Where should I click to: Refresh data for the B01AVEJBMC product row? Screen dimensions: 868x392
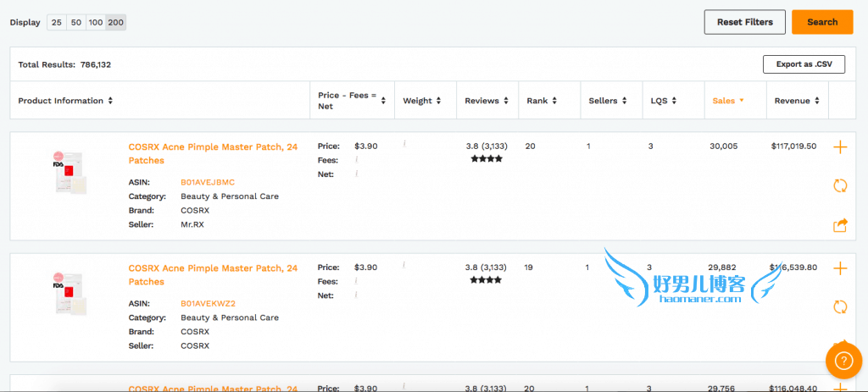pyautogui.click(x=840, y=185)
